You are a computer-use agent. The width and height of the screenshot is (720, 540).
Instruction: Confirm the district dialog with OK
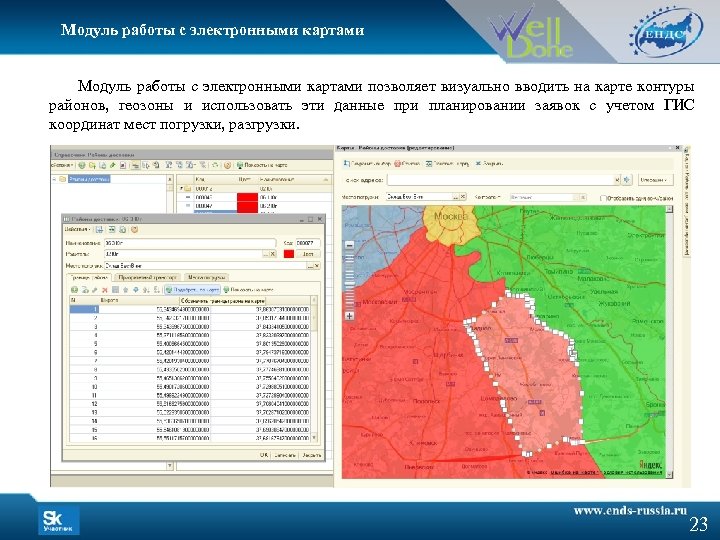click(264, 455)
